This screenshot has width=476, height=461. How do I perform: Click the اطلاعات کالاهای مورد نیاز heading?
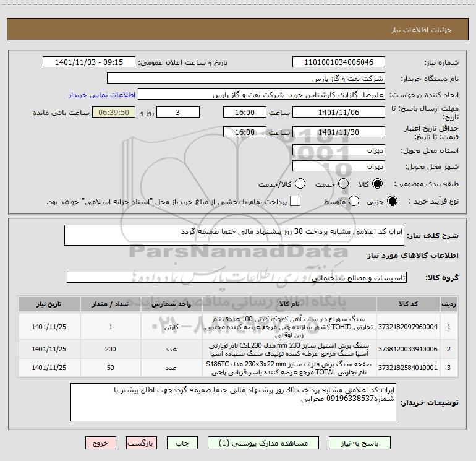click(413, 256)
